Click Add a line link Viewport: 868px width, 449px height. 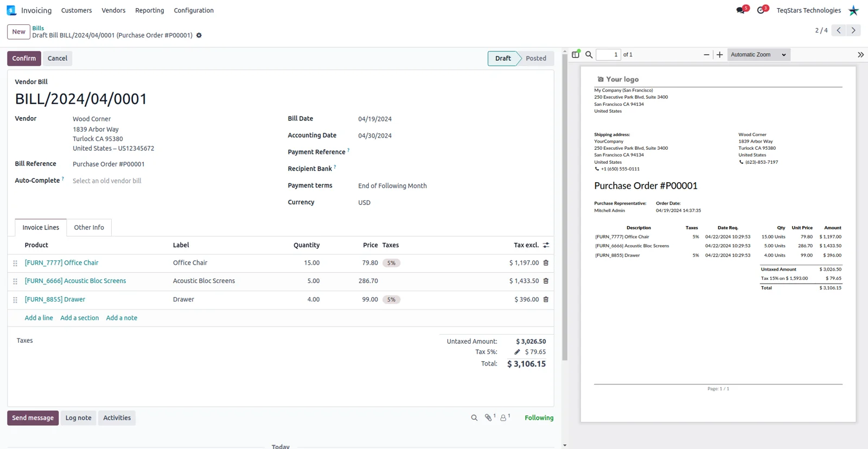coord(39,318)
